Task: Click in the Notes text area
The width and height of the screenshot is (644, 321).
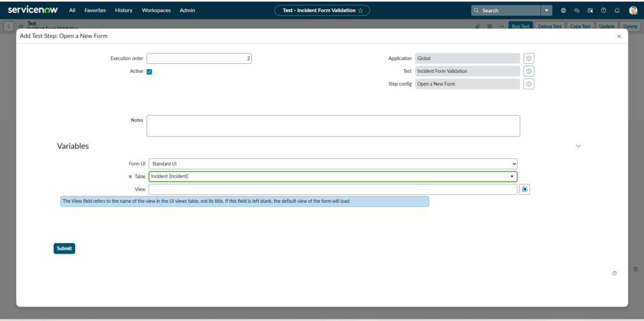Action: [x=333, y=126]
